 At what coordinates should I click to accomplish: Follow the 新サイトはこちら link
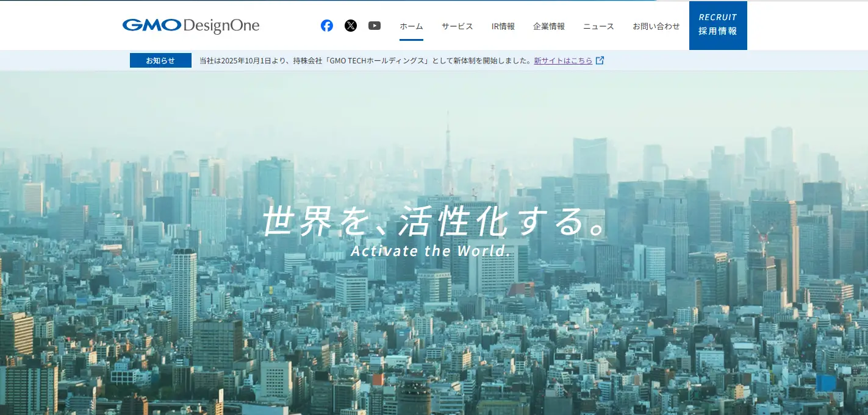pos(563,60)
